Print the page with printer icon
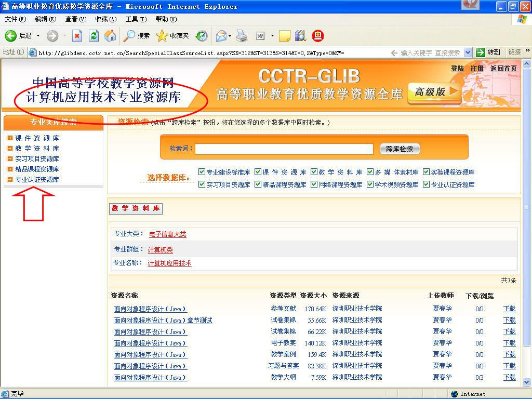 tap(242, 36)
